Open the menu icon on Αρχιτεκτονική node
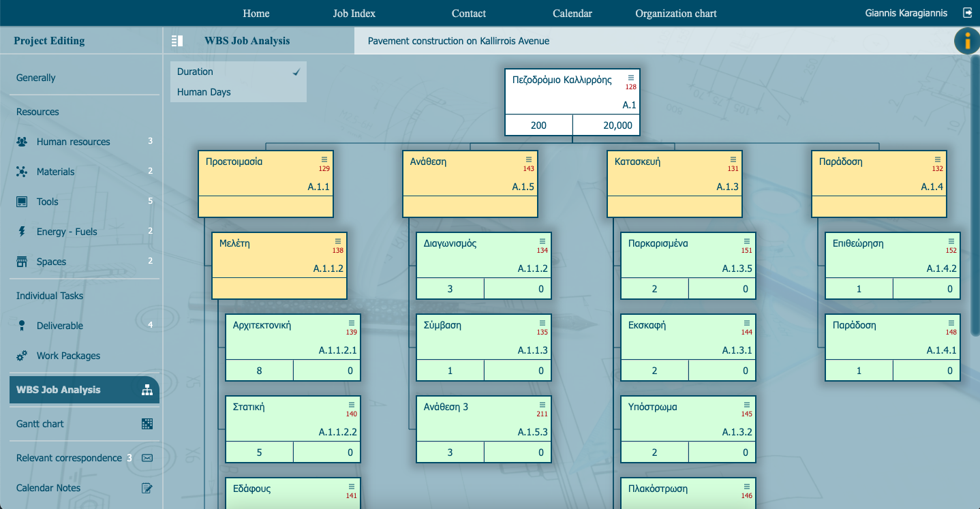This screenshot has height=509, width=980. [x=352, y=323]
